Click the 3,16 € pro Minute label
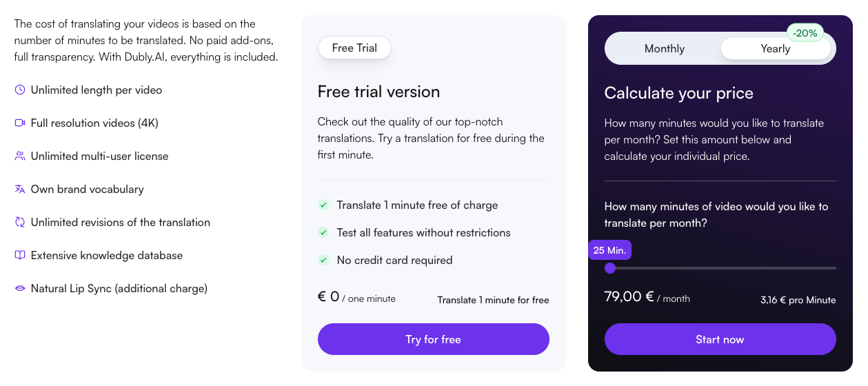This screenshot has width=868, height=386. pyautogui.click(x=798, y=300)
